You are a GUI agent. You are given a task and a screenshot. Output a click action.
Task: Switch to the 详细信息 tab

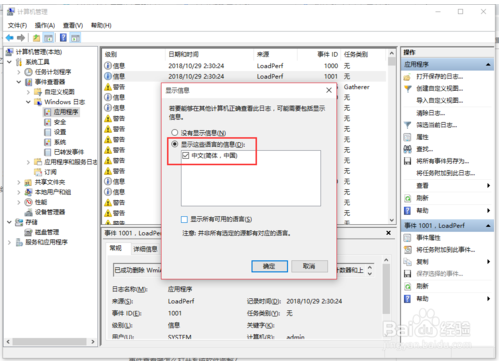[145, 249]
